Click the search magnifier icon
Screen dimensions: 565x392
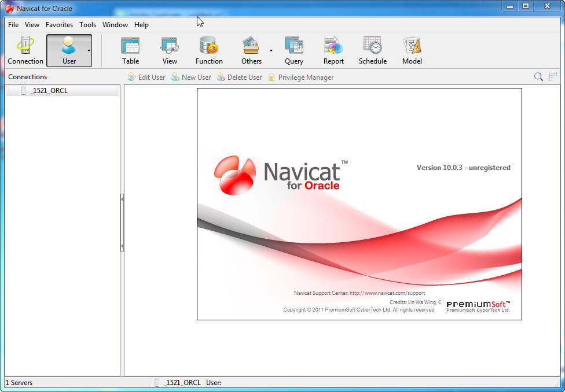coord(538,77)
